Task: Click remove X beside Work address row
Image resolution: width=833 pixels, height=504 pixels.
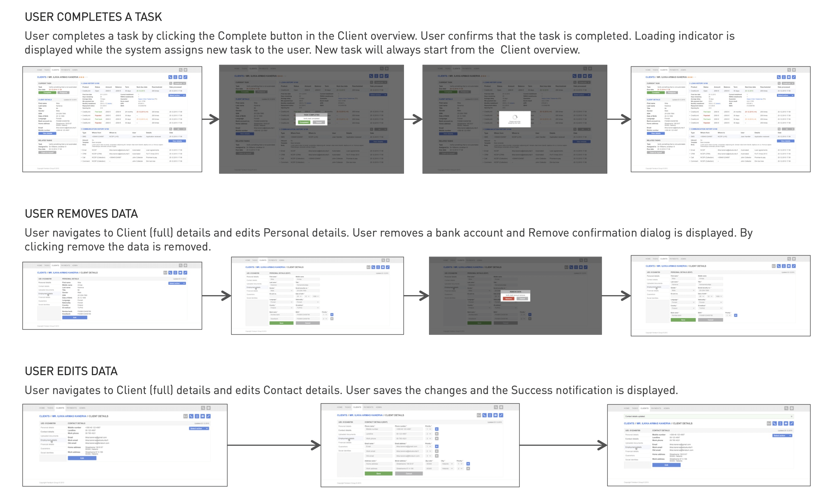Action: 468,468
